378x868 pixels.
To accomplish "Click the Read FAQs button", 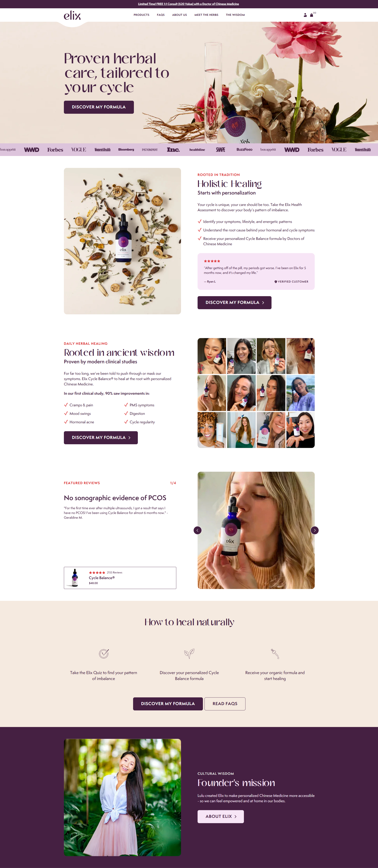I will 225,704.
